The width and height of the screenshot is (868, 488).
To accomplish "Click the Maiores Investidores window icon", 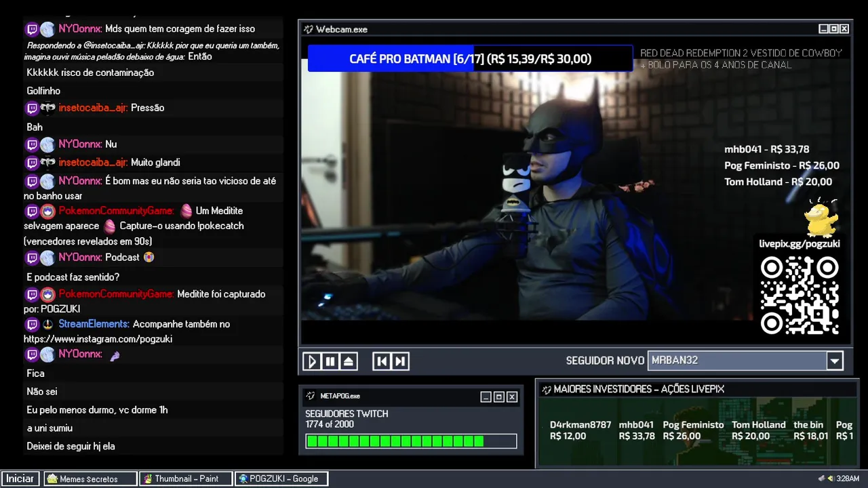I will (547, 389).
